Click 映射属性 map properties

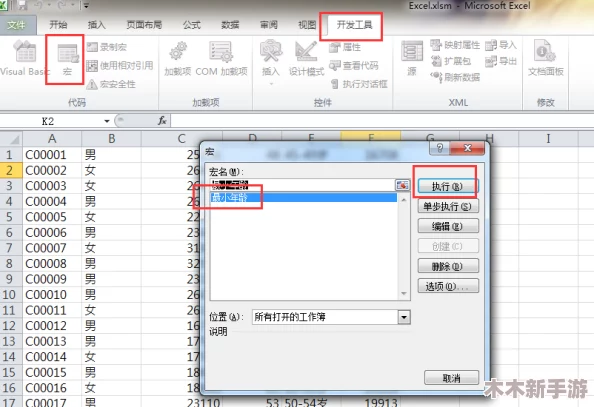455,45
